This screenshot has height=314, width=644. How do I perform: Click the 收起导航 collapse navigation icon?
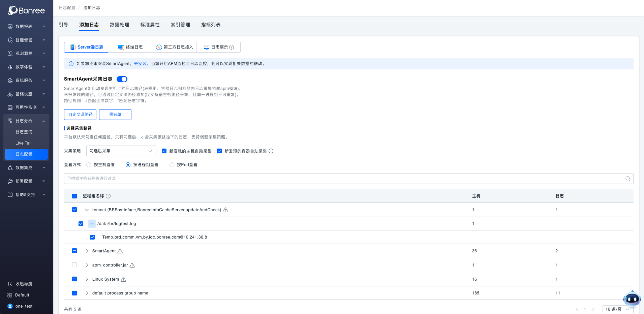[10, 284]
